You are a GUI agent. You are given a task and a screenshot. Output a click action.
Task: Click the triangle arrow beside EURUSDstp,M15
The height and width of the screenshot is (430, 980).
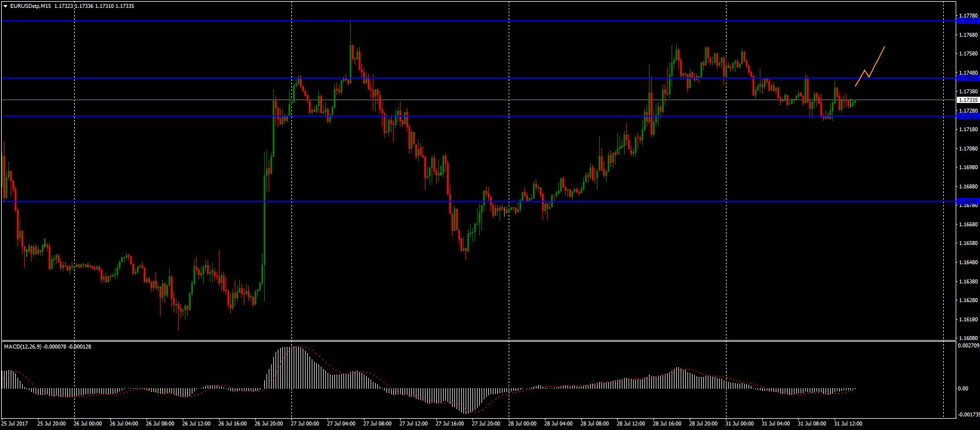[x=6, y=6]
